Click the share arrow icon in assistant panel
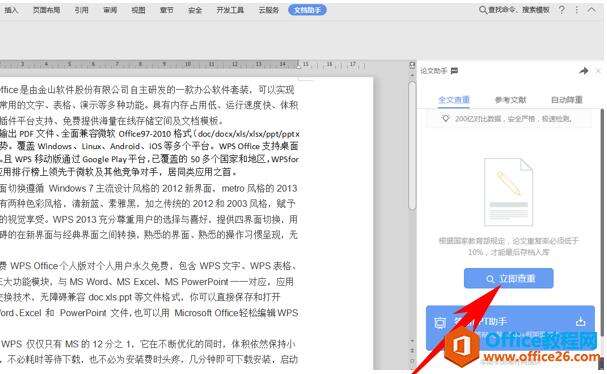Screen dimensions: 607x374 point(584,71)
